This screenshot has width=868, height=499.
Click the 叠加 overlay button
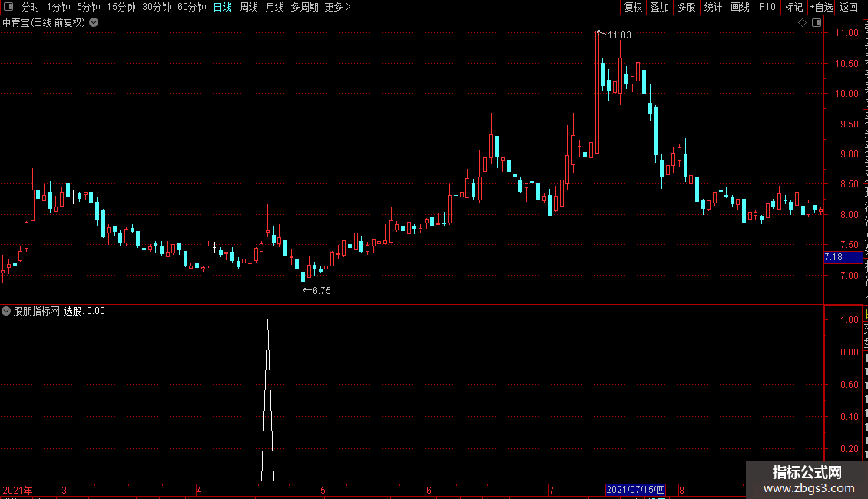tap(659, 7)
